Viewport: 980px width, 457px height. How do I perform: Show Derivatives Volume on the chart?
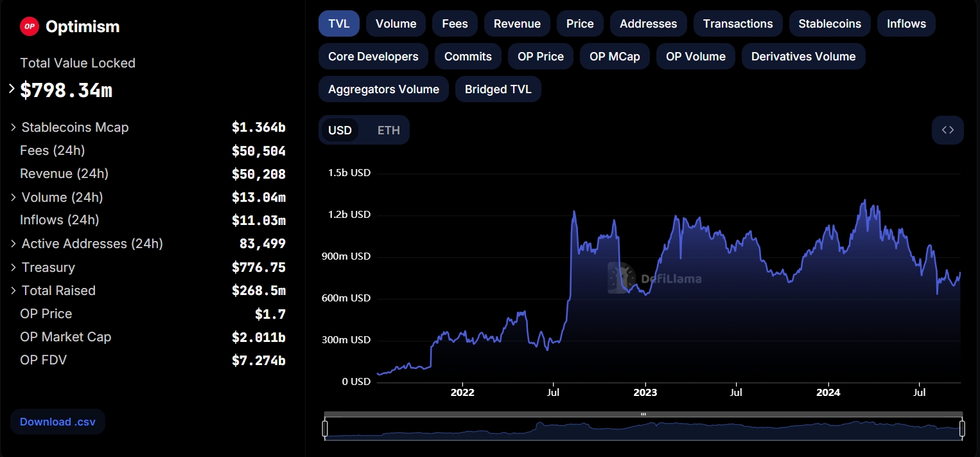pyautogui.click(x=803, y=57)
